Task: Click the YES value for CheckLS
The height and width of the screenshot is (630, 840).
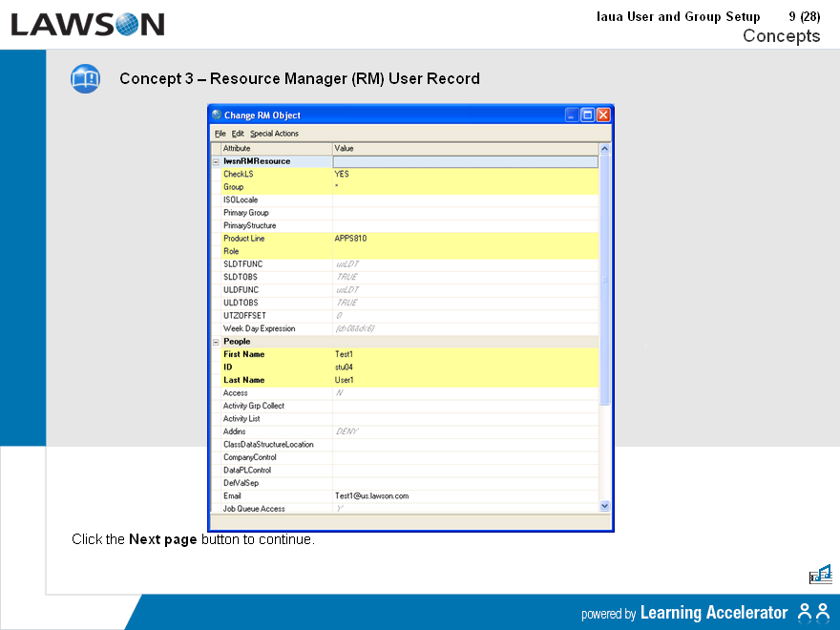Action: 342,174
